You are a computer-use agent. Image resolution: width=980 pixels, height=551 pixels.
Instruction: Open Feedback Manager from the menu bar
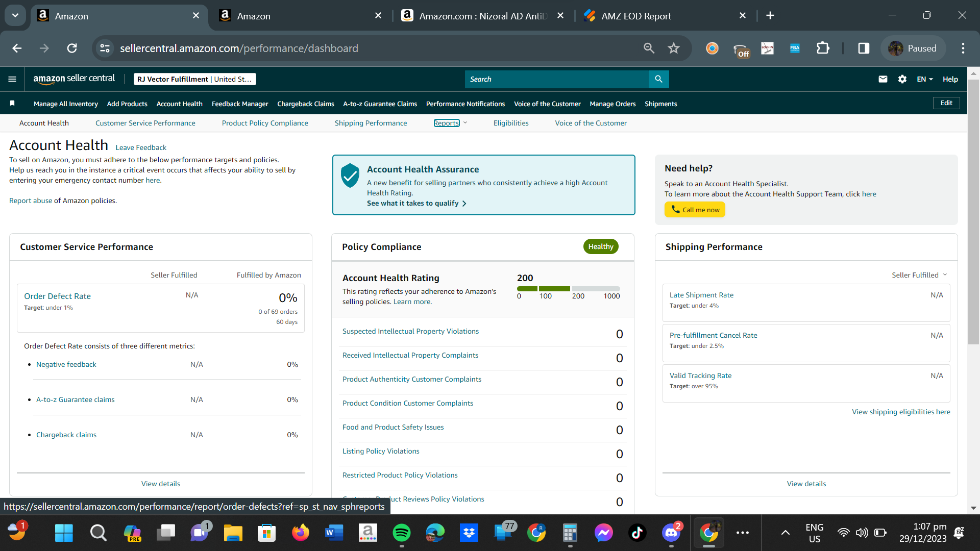tap(240, 104)
